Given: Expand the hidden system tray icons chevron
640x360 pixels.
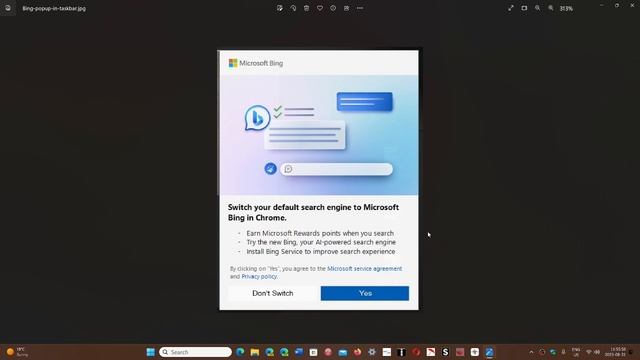Looking at the screenshot, I should [x=531, y=352].
